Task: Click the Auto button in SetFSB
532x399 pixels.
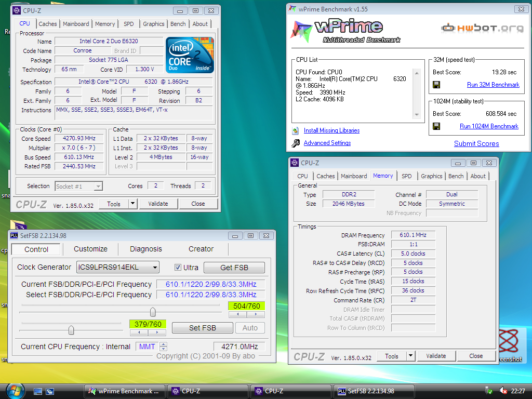Action: click(x=250, y=328)
